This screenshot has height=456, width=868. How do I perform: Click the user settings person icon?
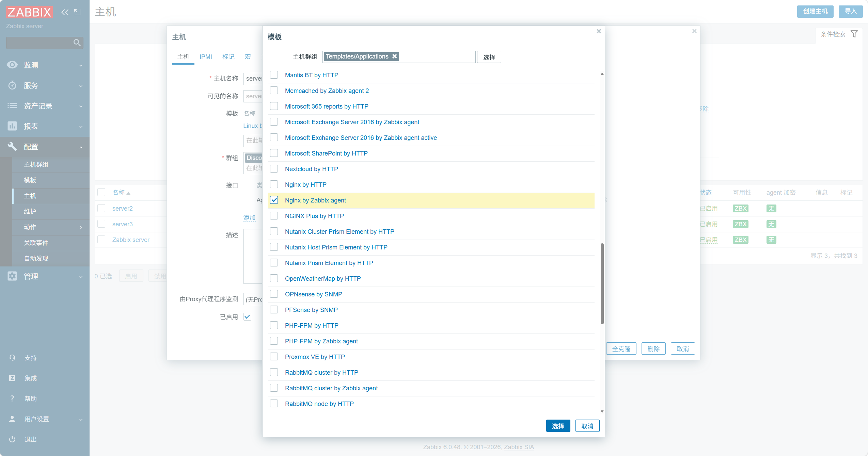[x=12, y=419]
